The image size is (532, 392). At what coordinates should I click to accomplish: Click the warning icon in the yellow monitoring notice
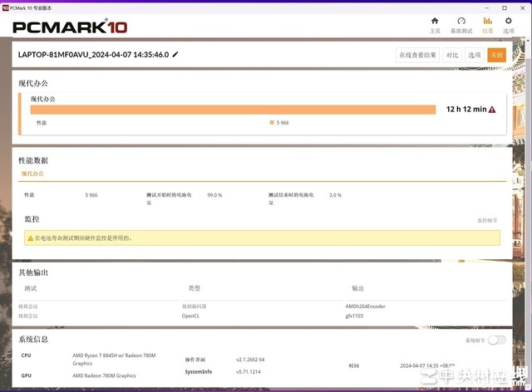[x=31, y=238]
